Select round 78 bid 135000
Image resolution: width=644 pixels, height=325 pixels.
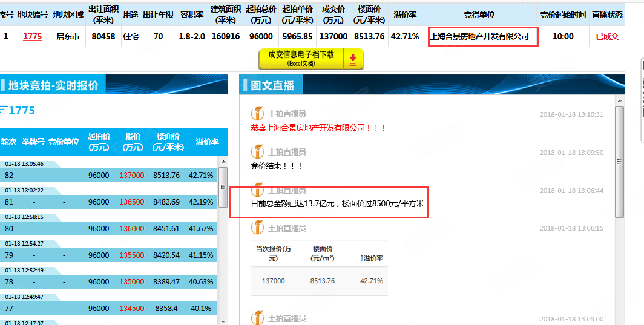pos(132,282)
